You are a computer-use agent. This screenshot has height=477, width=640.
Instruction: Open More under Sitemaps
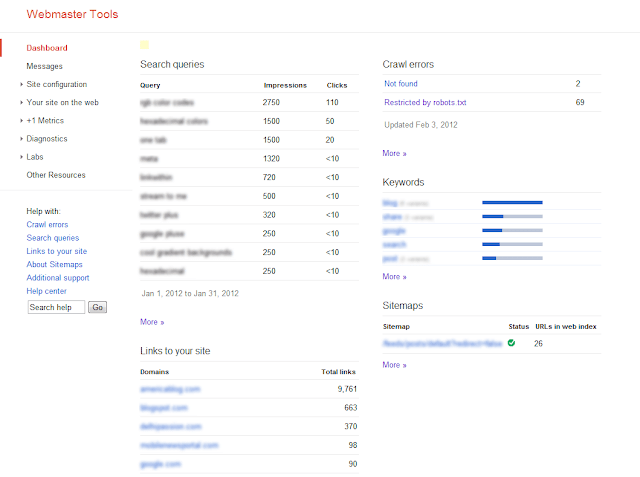pyautogui.click(x=394, y=365)
